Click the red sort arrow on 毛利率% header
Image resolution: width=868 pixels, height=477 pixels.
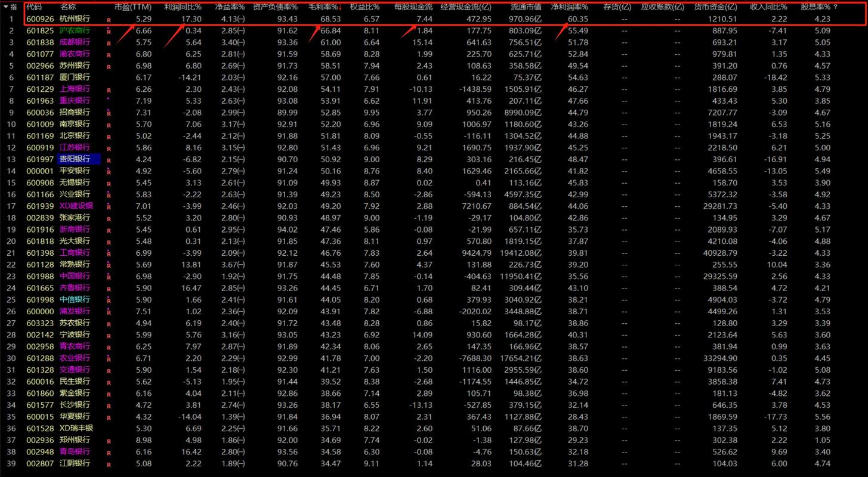click(340, 8)
